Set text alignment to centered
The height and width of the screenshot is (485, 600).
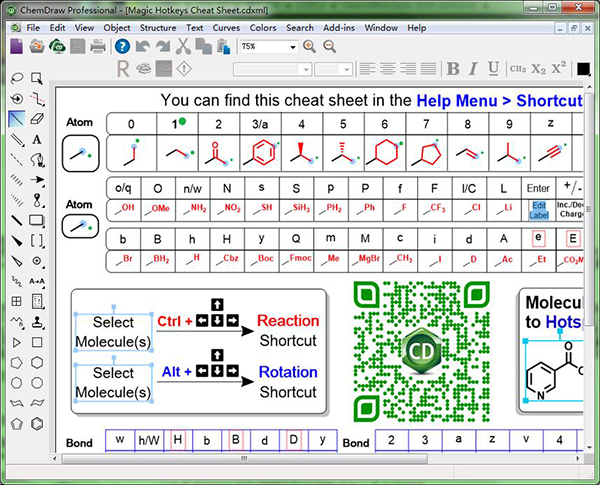(x=388, y=69)
